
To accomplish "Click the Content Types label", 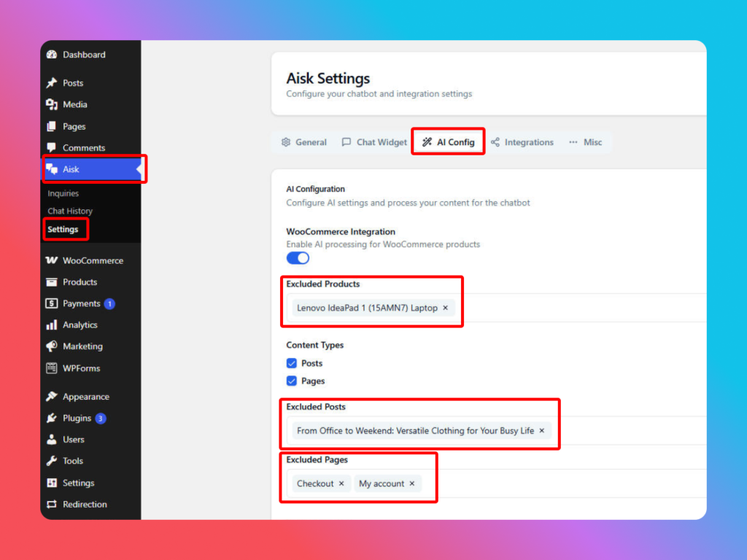I will click(315, 345).
